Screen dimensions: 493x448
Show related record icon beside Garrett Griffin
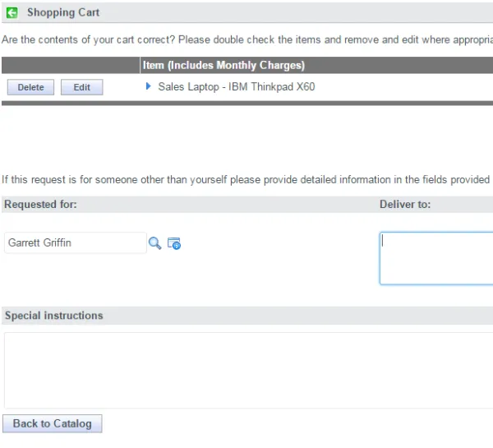[173, 243]
